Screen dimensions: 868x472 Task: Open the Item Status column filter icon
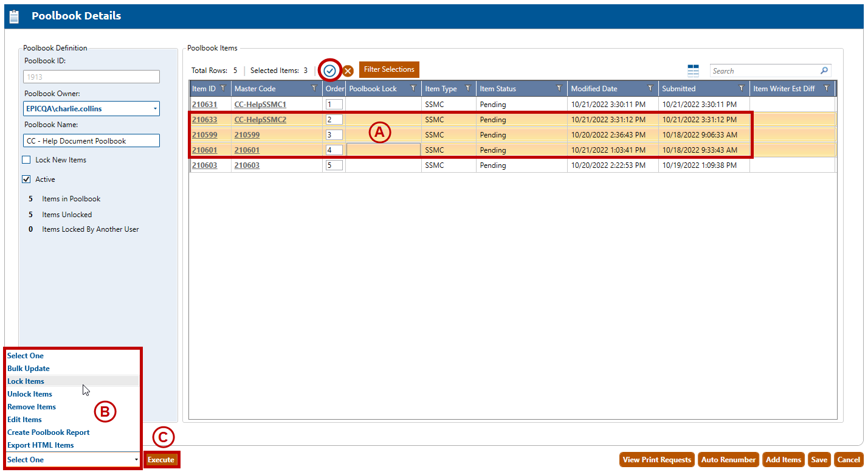click(559, 89)
